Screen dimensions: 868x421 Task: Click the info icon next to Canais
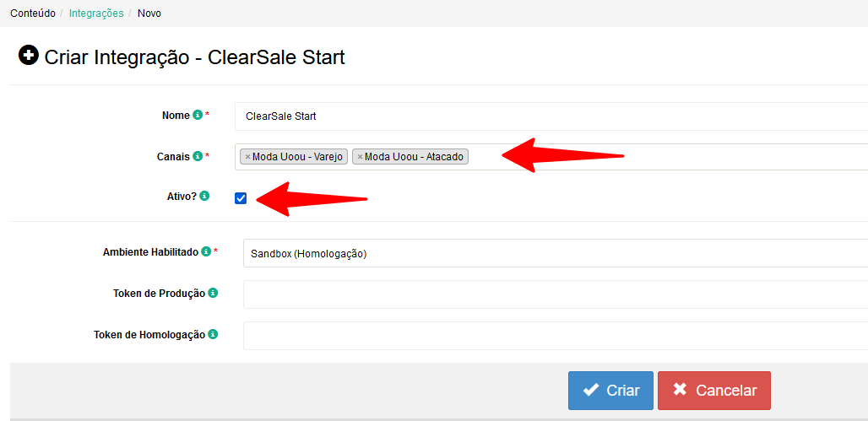197,157
